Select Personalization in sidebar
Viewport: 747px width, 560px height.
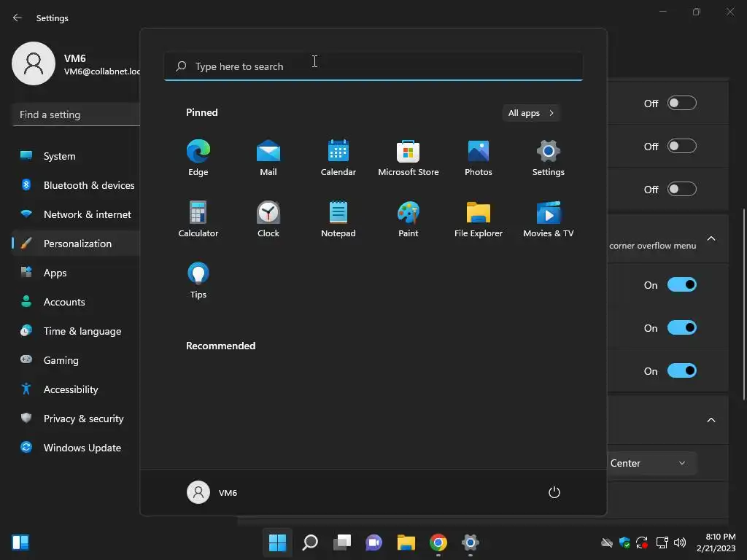pyautogui.click(x=76, y=244)
